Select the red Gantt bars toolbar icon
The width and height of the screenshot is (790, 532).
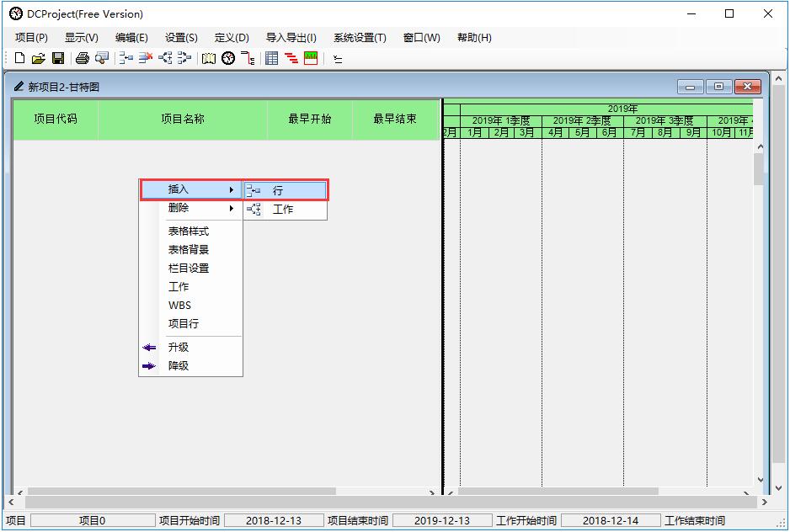click(291, 57)
